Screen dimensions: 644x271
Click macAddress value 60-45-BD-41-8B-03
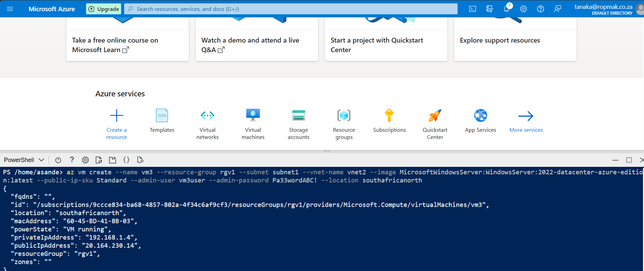(x=98, y=221)
